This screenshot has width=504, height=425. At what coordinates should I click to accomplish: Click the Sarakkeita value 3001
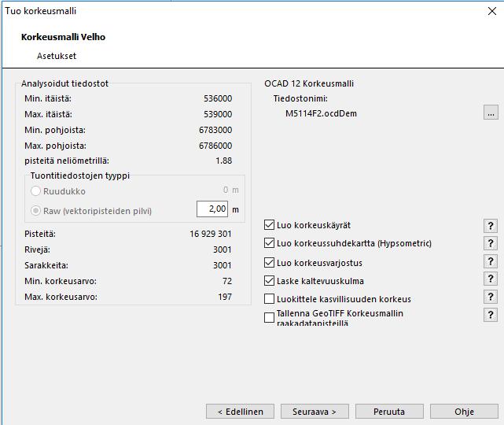(x=222, y=265)
